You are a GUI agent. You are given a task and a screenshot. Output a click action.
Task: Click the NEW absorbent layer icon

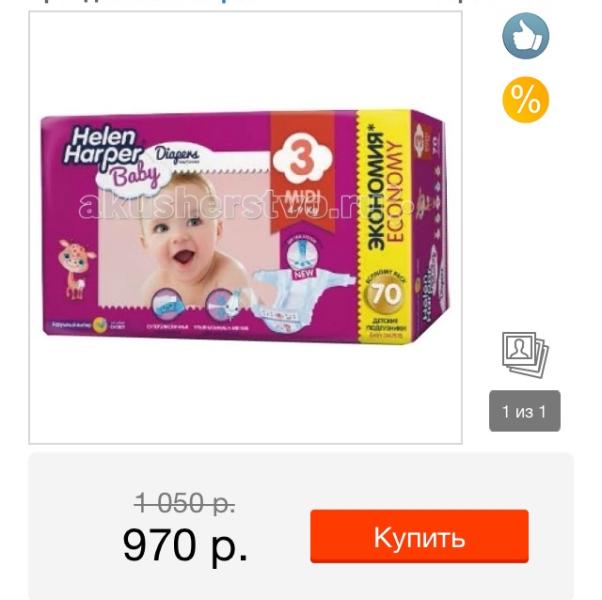point(302,259)
